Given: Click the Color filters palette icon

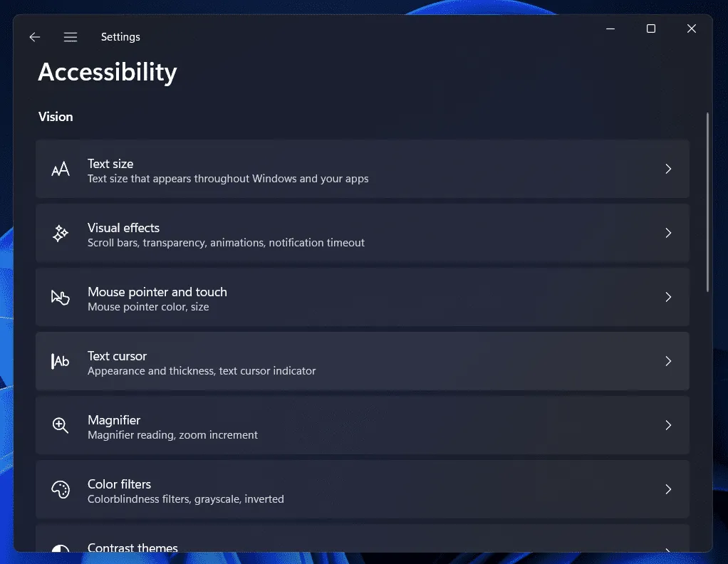Looking at the screenshot, I should tap(61, 489).
